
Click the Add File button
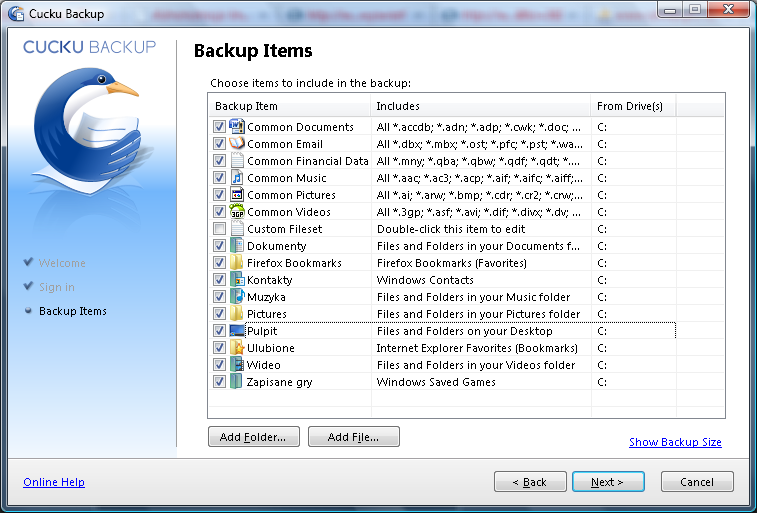353,437
